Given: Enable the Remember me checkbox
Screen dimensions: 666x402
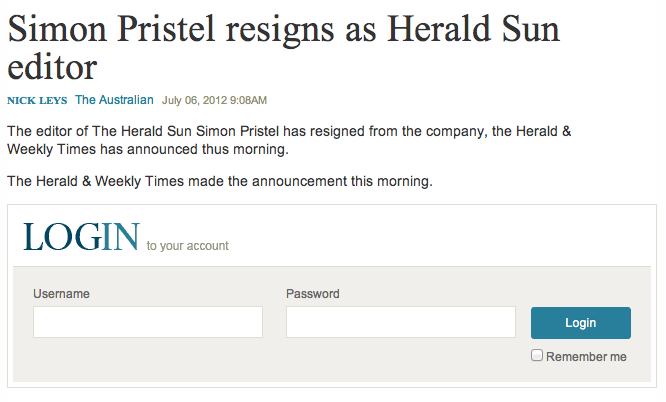Looking at the screenshot, I should (x=537, y=355).
